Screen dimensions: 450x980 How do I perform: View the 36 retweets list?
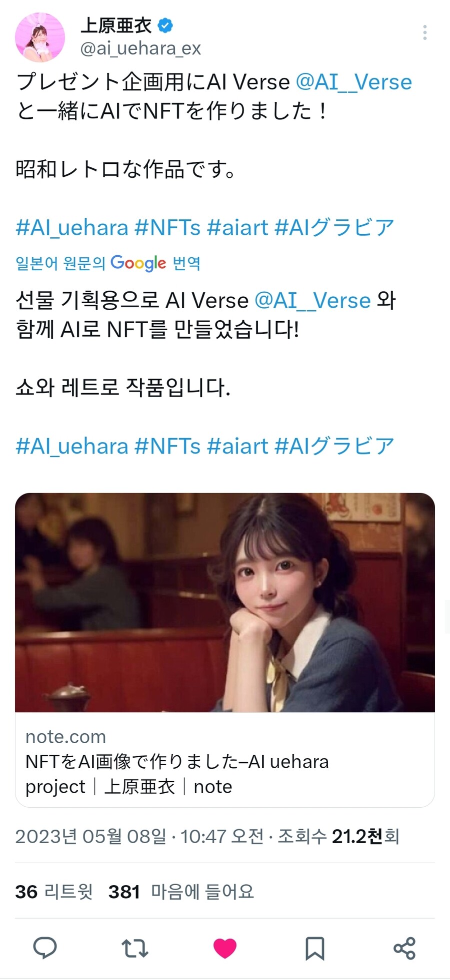tap(54, 892)
